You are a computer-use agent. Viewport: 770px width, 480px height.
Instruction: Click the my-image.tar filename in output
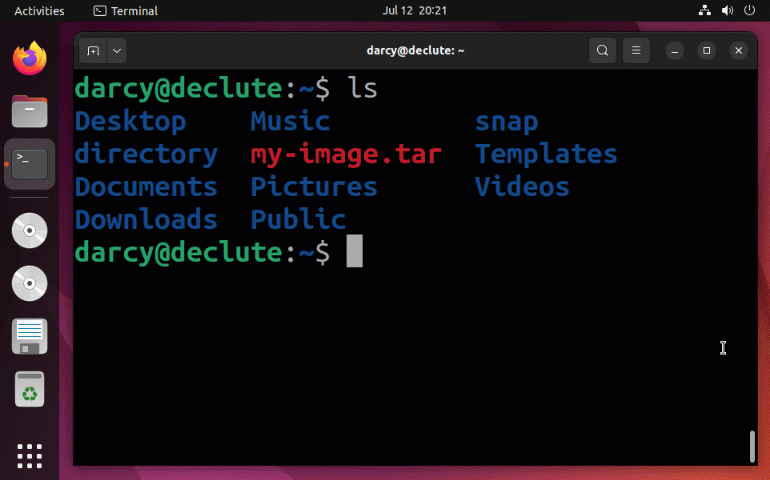345,155
